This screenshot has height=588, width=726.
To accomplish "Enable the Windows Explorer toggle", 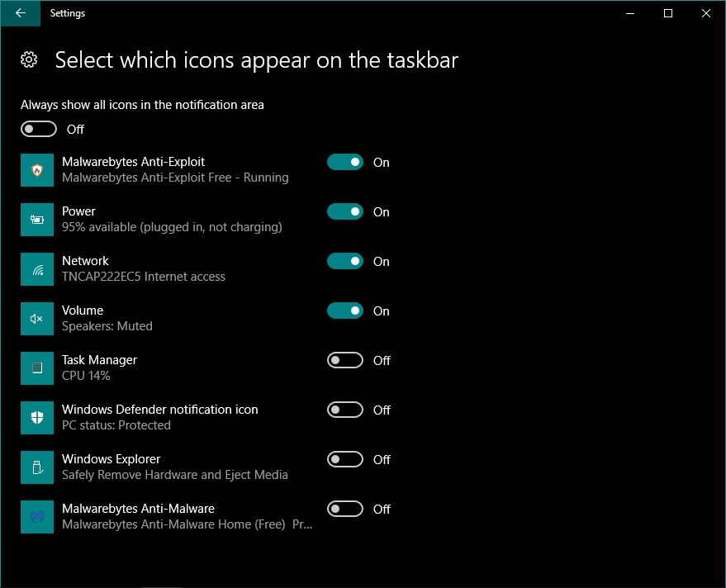I will tap(344, 459).
